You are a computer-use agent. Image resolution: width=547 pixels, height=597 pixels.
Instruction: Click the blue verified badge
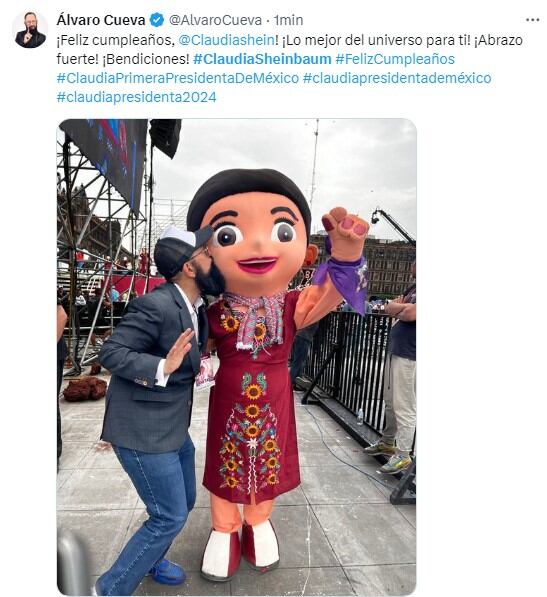pos(156,20)
